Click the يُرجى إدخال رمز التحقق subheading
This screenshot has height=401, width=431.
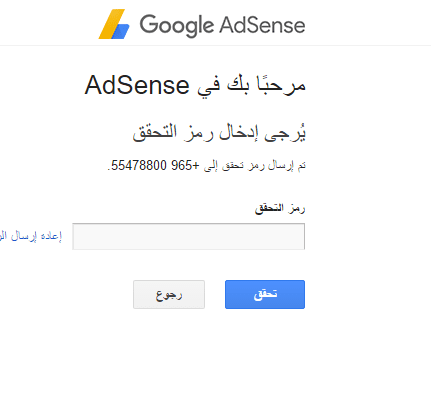[x=219, y=133]
